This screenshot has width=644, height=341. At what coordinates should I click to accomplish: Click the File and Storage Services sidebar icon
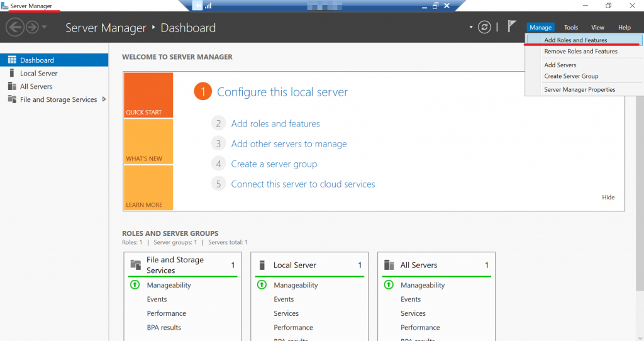click(x=12, y=99)
